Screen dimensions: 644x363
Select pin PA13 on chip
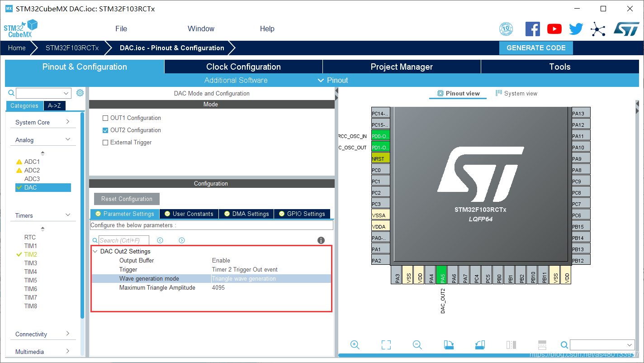tap(581, 113)
